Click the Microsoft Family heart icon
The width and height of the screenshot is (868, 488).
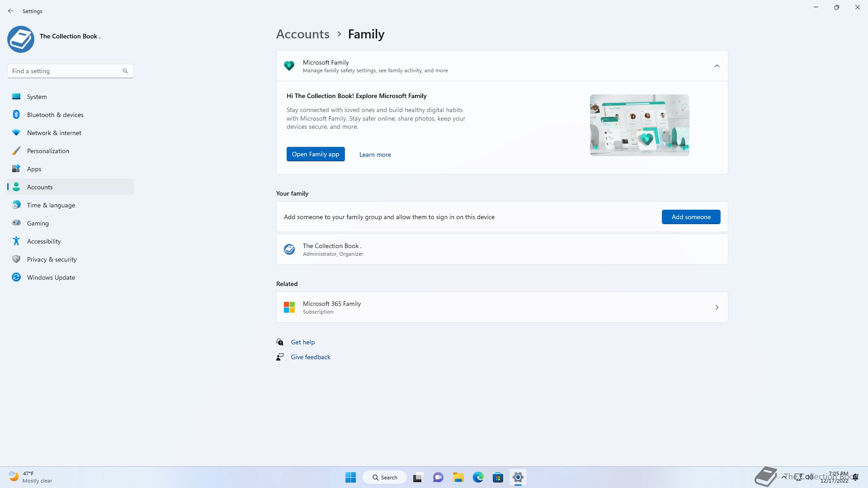[289, 66]
